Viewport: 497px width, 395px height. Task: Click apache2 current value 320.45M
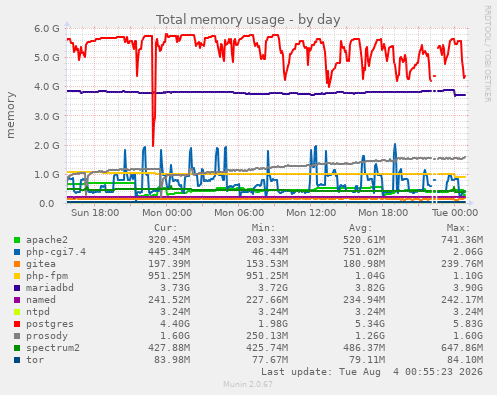point(169,240)
